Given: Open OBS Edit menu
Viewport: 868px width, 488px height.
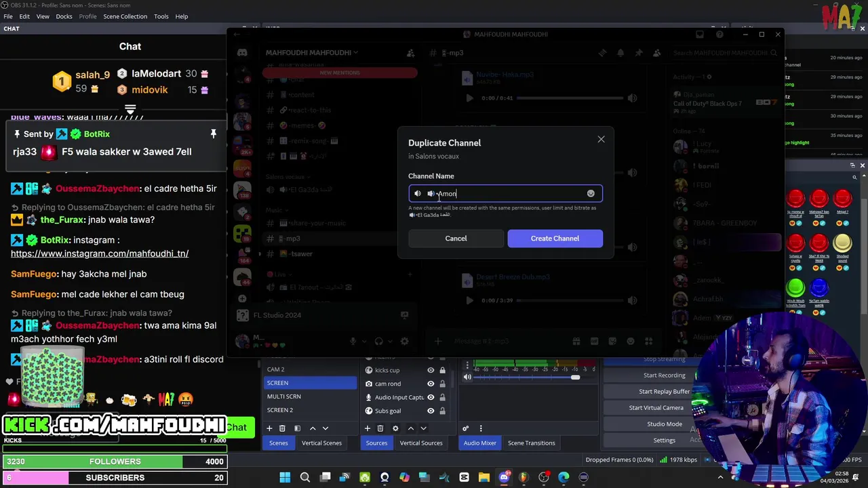Looking at the screenshot, I should click(x=24, y=16).
